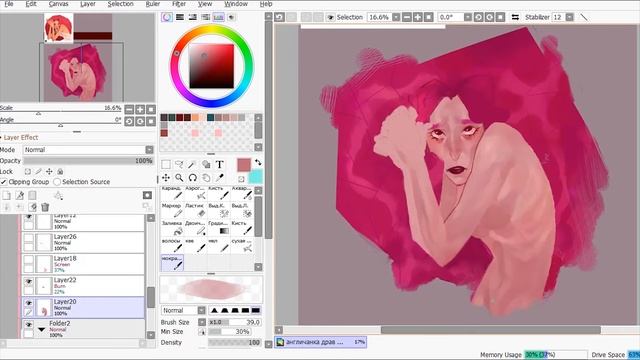Open the Brush Size multiplier dropdown
640x360 pixels.
click(202, 322)
